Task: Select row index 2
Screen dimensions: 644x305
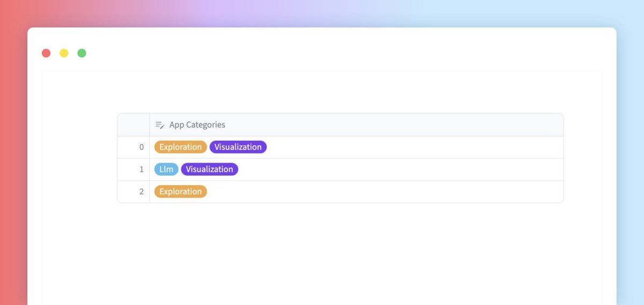Action: click(134, 192)
